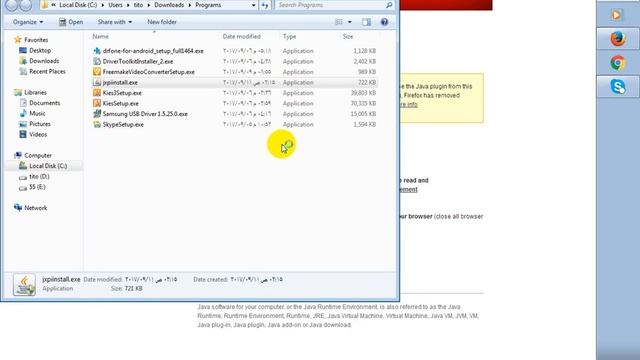Sort files by the Type column
This screenshot has height=360, width=640.
[x=289, y=36]
